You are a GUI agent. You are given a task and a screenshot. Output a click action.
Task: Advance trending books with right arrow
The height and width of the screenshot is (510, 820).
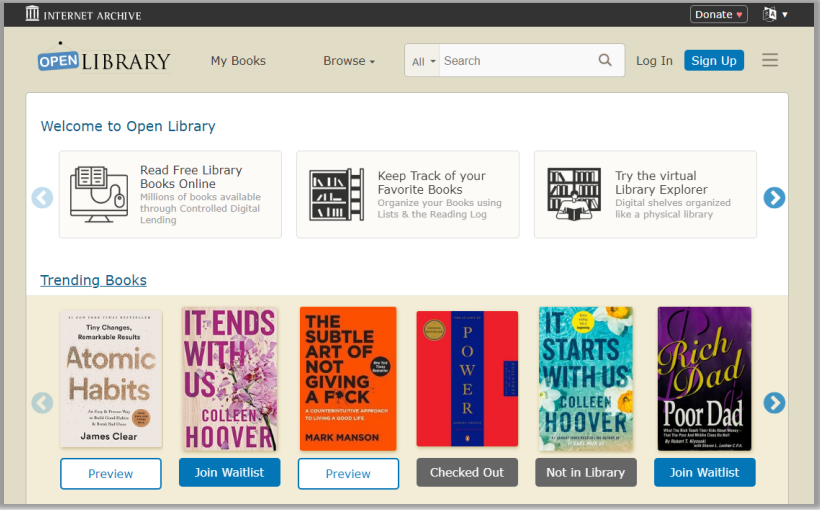point(774,402)
